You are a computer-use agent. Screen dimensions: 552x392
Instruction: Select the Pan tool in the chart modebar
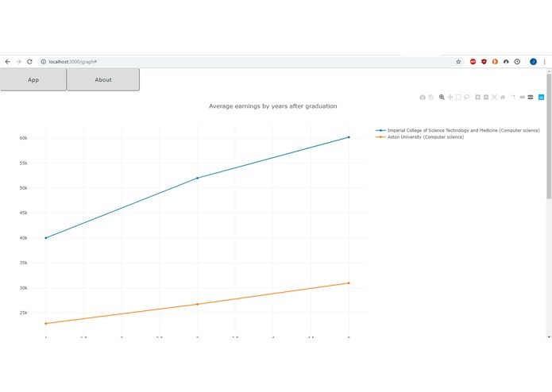pos(450,97)
